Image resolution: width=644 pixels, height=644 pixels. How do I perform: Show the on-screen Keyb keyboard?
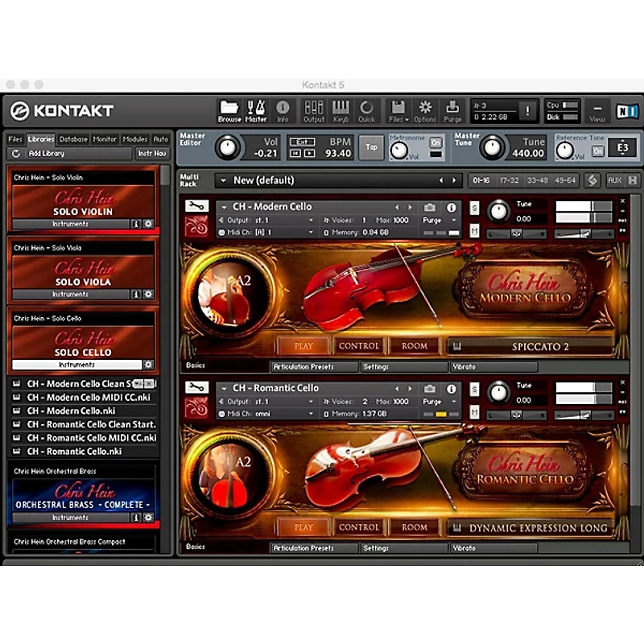coord(341,110)
